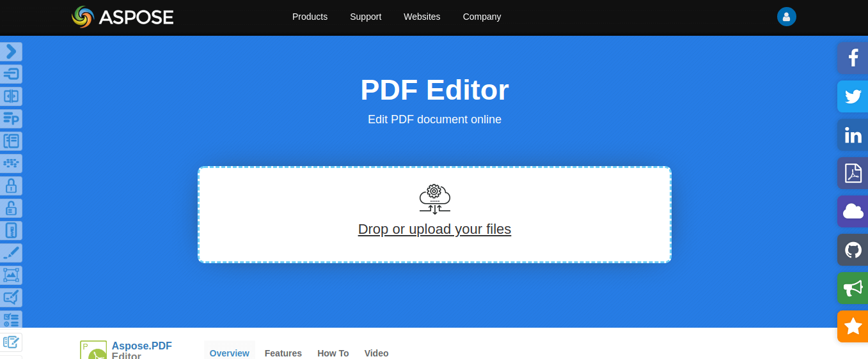Open the unlock PDF tool icon
This screenshot has height=359, width=868.
pos(11,208)
